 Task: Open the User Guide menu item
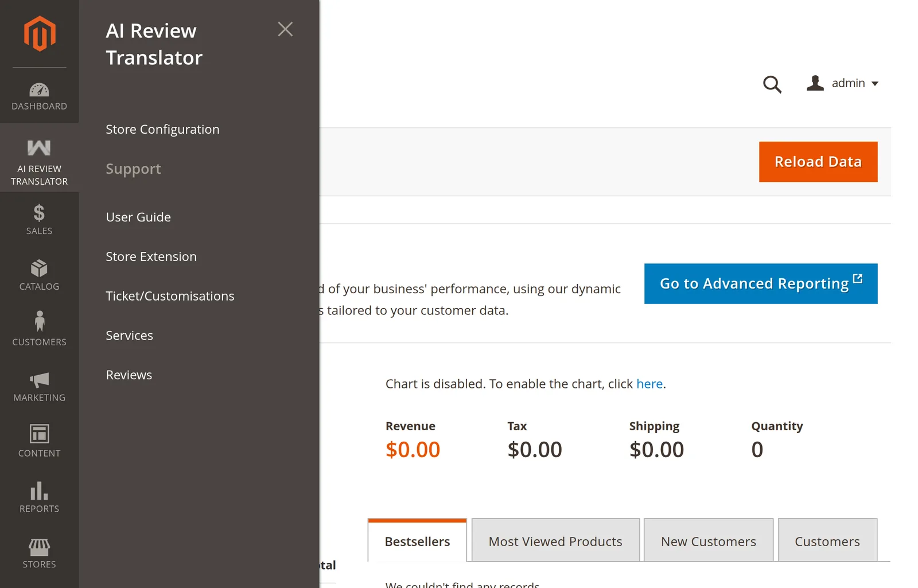click(138, 217)
